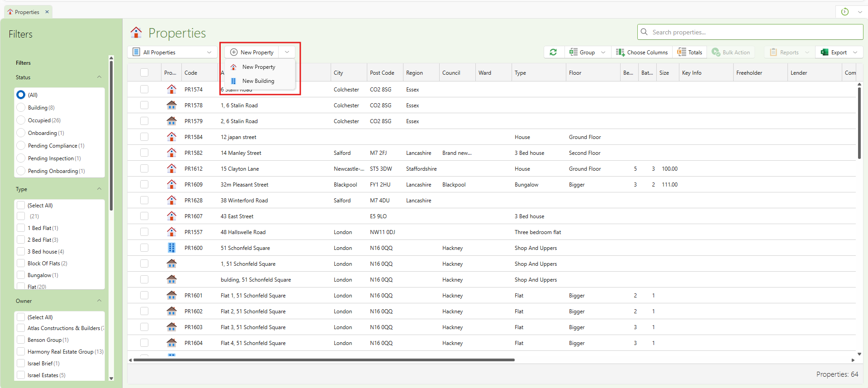868x388 pixels.
Task: Select New Property in the dropdown menu
Action: click(258, 67)
